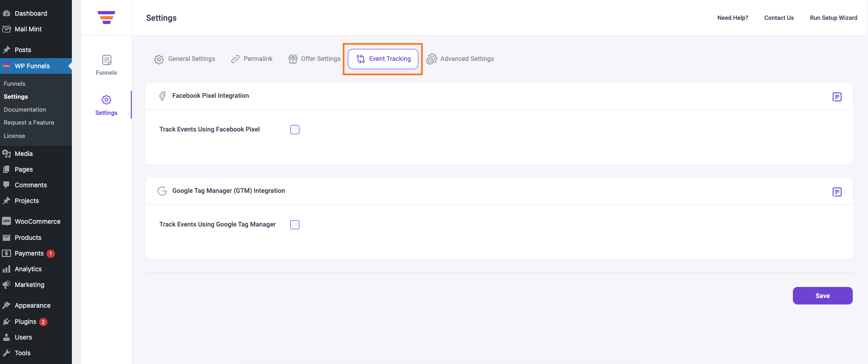Image resolution: width=868 pixels, height=364 pixels.
Task: Click the Marketing megaphone icon
Action: point(6,285)
